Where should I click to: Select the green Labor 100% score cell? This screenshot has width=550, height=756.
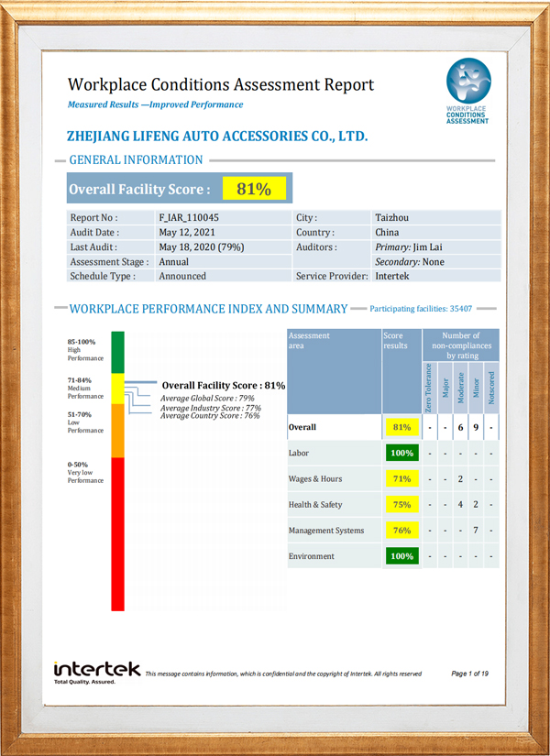[401, 453]
